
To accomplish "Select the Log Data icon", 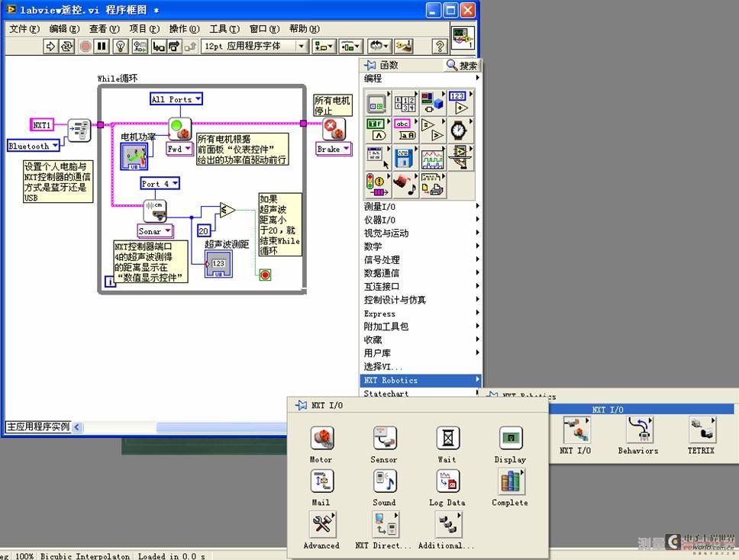I will (x=447, y=481).
